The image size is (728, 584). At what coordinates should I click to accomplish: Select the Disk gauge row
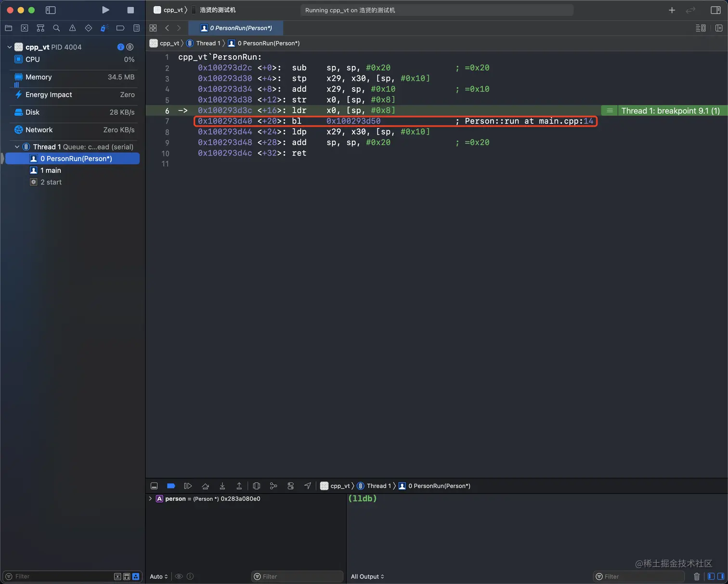pyautogui.click(x=73, y=112)
